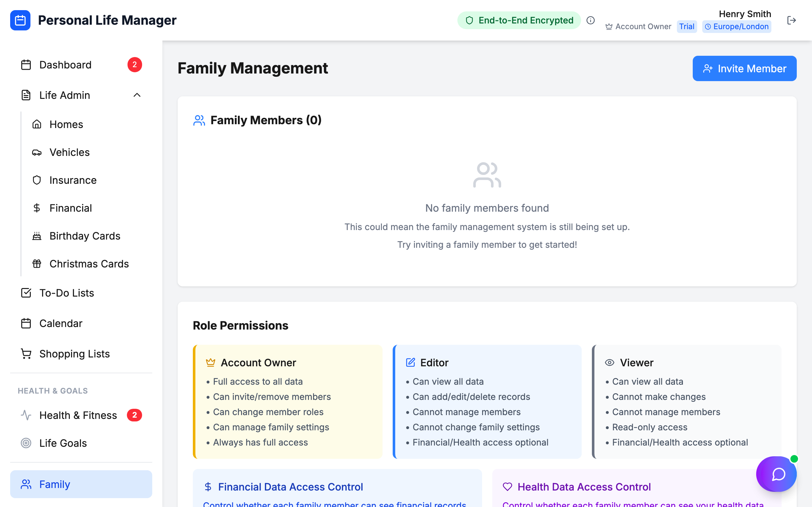
Task: Click the logout icon in top right
Action: click(x=791, y=20)
